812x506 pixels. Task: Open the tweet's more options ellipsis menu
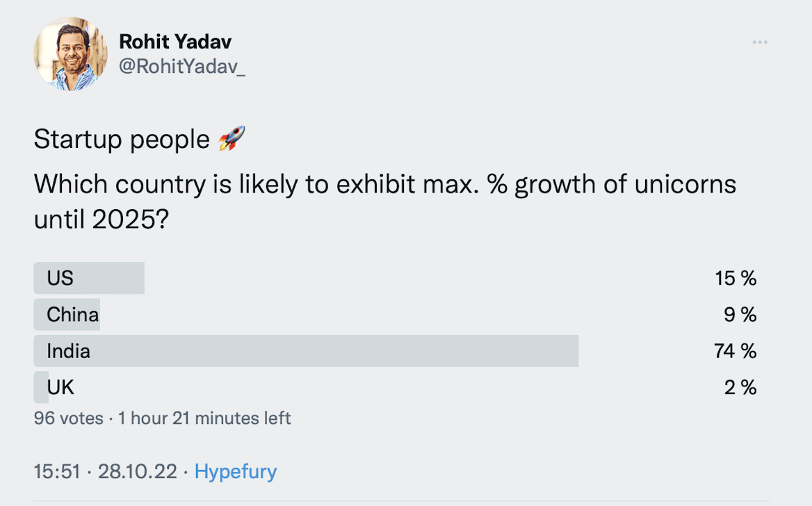point(759,42)
